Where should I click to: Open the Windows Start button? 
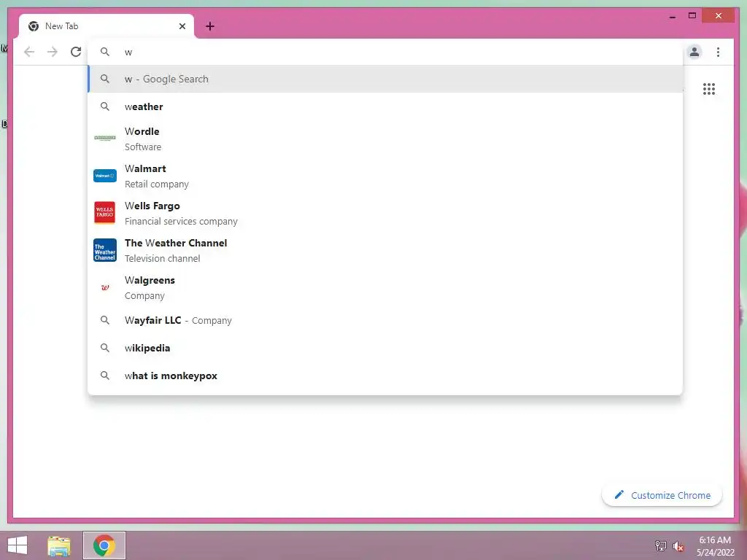click(x=18, y=545)
